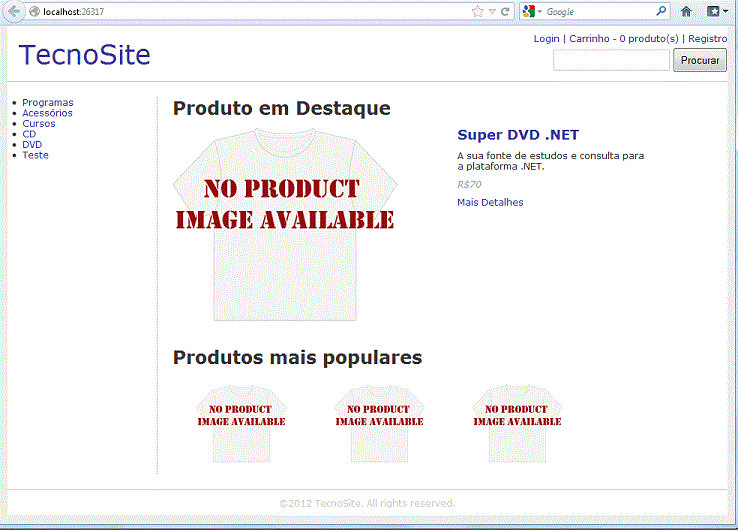Open Super DVD .NET product title
The width and height of the screenshot is (738, 530).
pos(518,135)
